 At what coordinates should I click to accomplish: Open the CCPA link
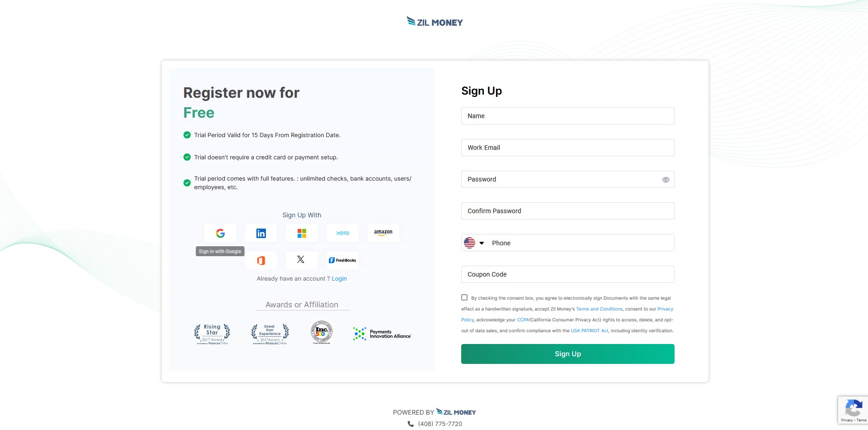tap(523, 320)
